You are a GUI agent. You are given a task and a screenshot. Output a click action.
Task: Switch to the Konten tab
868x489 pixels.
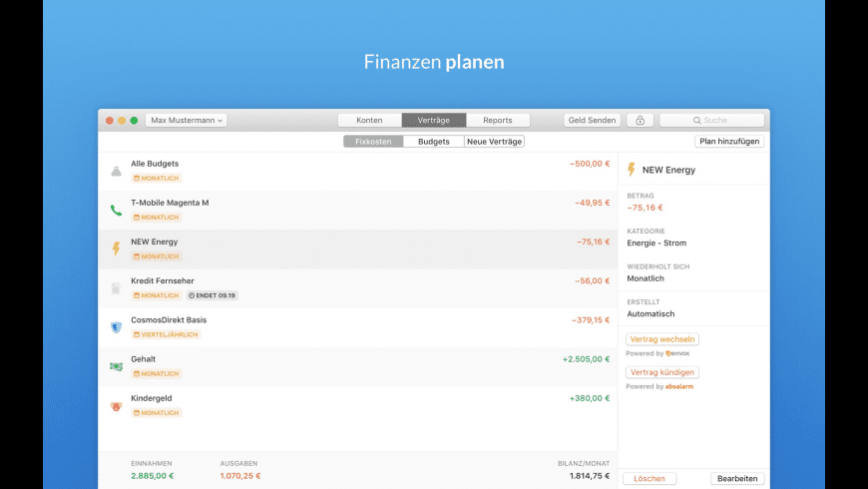369,120
